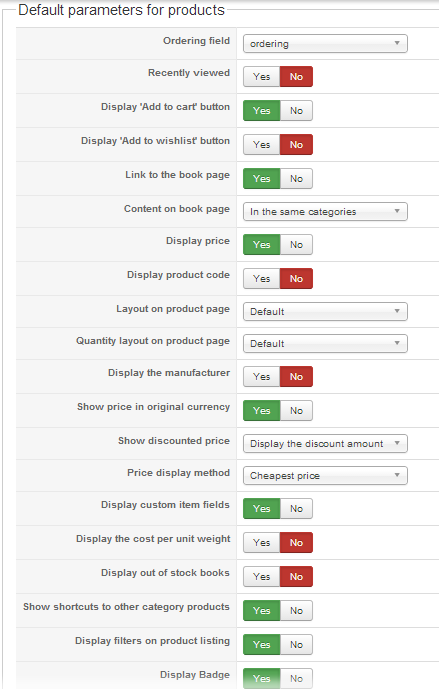This screenshot has height=689, width=439.
Task: Click the 'Layout on product page' label
Action: [x=173, y=309]
